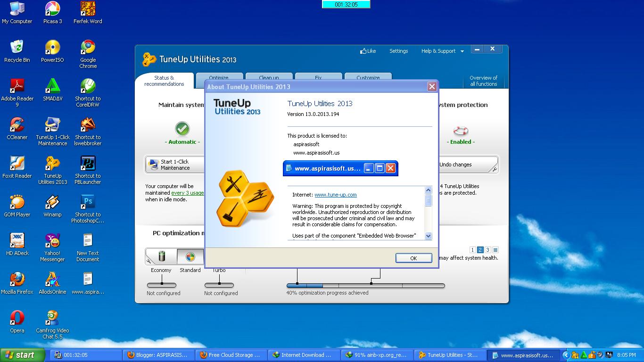Screen dimensions: 644x362
Task: Select the www.aspira... text file on desktop
Action: tap(88, 283)
